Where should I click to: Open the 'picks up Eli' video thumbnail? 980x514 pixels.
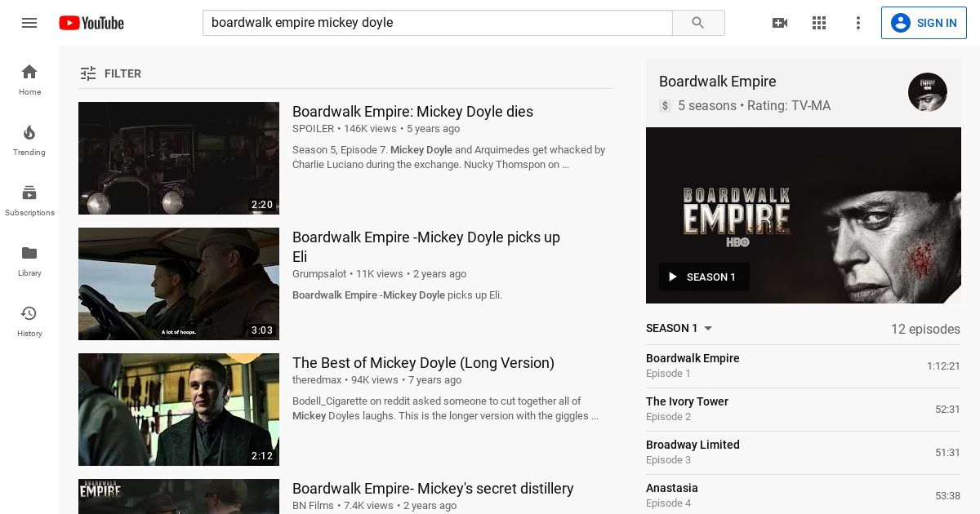179,284
